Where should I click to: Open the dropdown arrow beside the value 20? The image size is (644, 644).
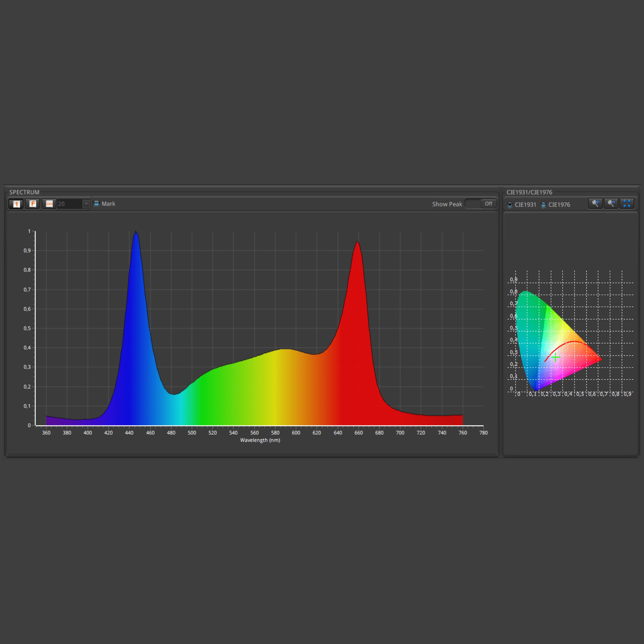[x=86, y=204]
